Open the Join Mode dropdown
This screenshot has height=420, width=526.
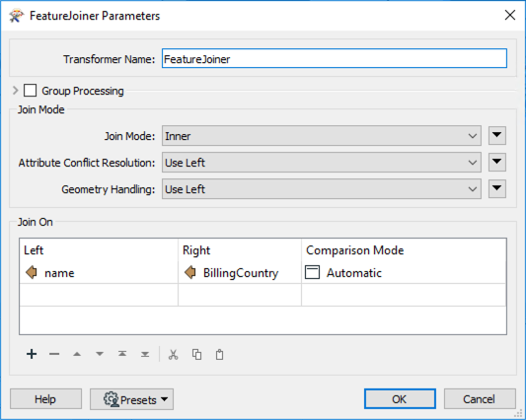click(x=322, y=136)
